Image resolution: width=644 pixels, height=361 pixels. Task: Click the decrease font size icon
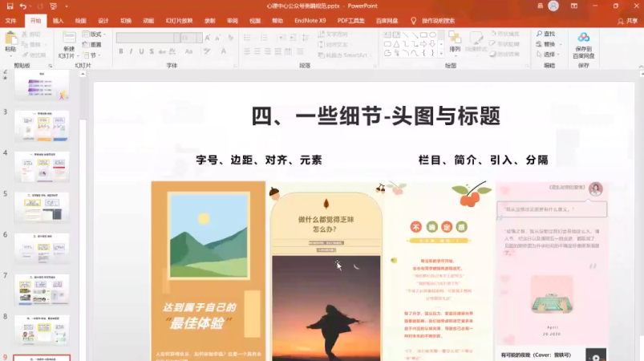218,38
